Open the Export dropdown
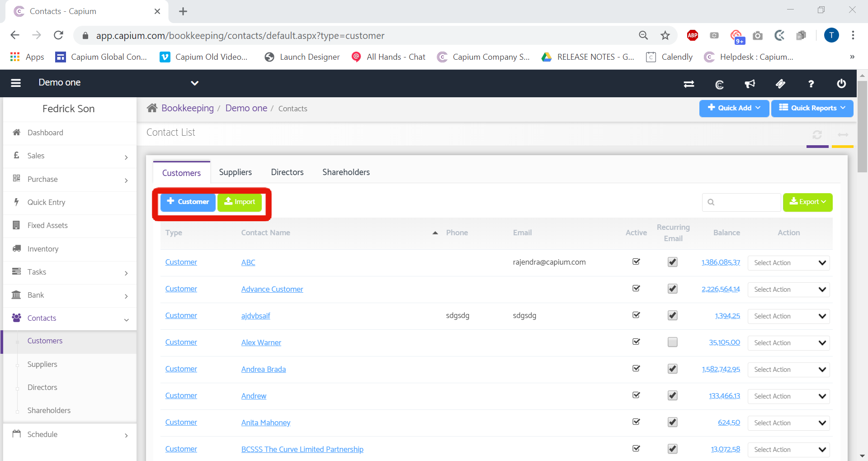 (x=807, y=202)
